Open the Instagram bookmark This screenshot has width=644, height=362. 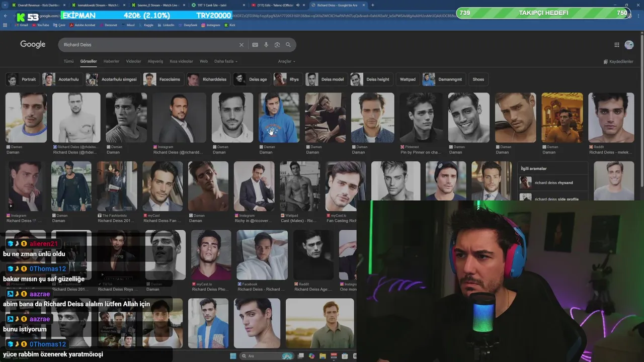[x=211, y=25]
